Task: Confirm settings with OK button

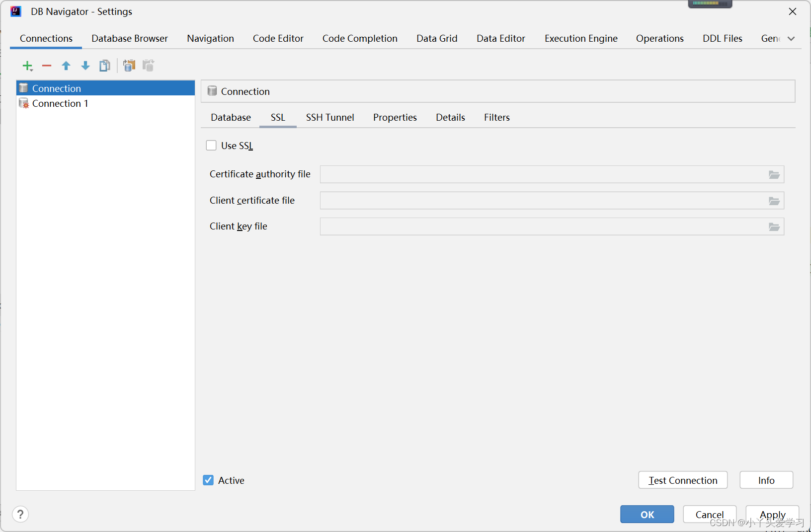Action: tap(647, 515)
